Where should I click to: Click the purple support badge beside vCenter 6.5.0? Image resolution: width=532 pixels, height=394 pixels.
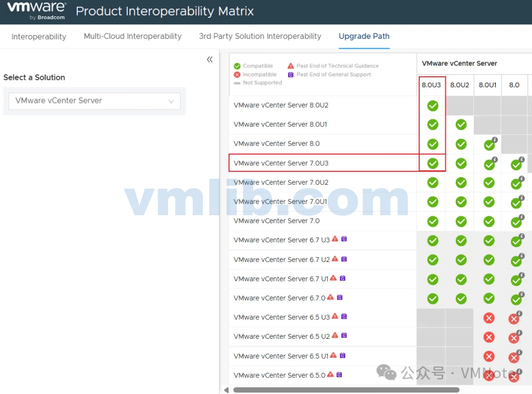pos(339,374)
